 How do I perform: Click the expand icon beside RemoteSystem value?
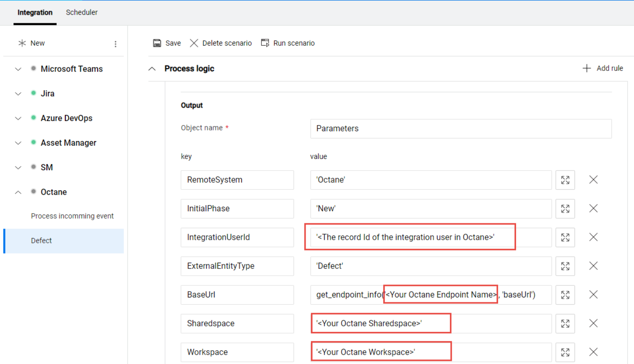point(565,180)
